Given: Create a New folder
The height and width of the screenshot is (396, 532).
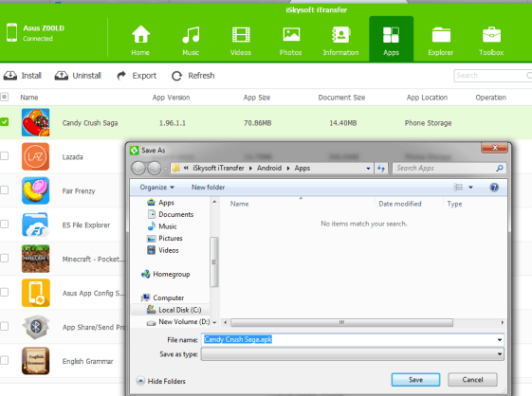Looking at the screenshot, I should (208, 188).
